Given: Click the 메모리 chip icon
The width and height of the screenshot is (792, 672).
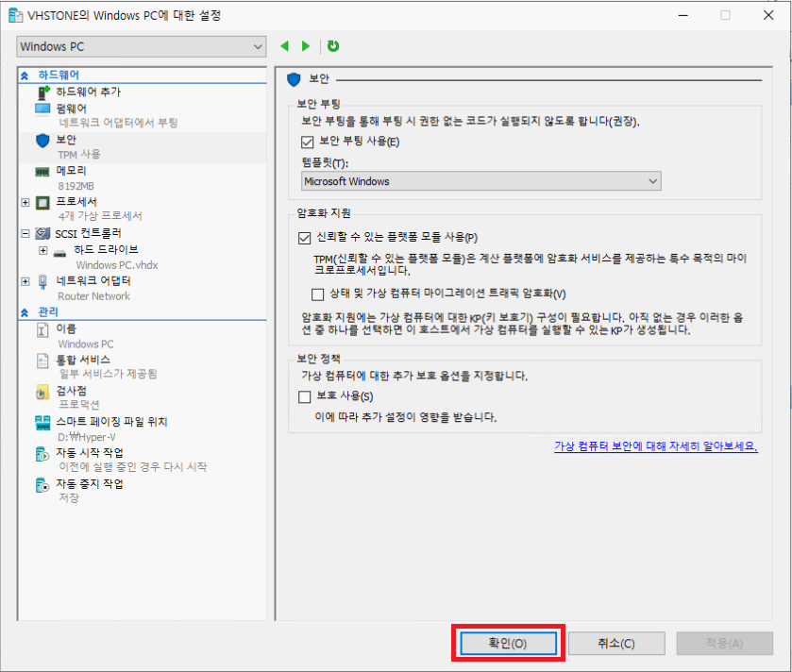Looking at the screenshot, I should (42, 172).
